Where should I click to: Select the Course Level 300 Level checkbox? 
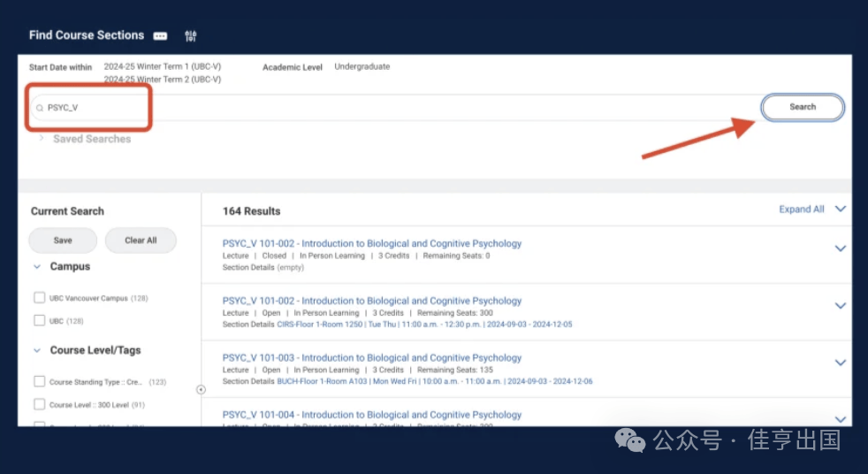coord(40,404)
